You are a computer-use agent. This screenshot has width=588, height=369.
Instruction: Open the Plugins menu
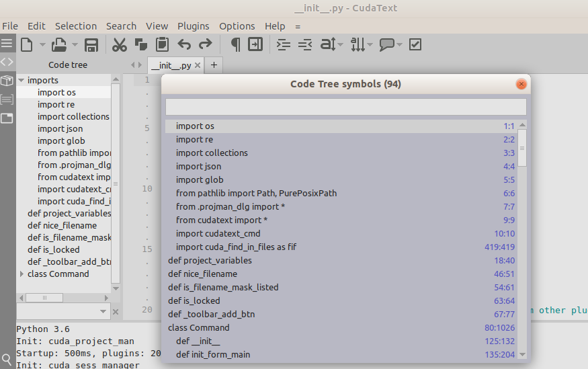click(193, 26)
